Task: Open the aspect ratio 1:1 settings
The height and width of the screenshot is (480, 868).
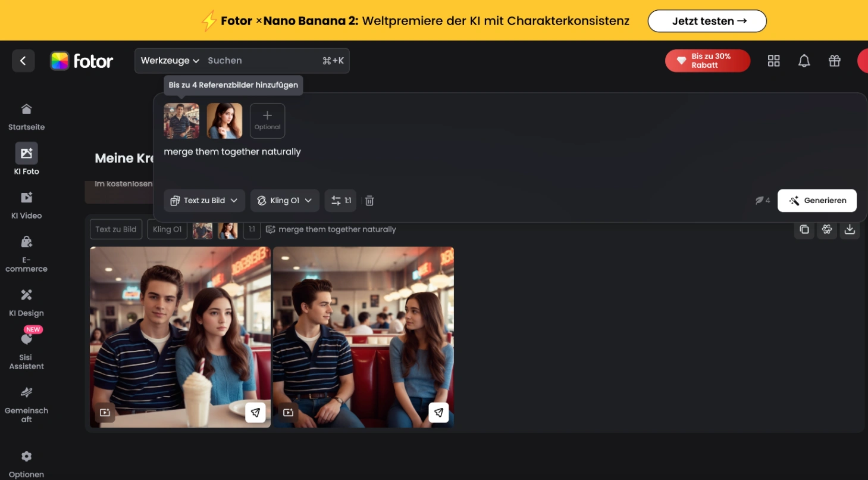Action: (x=340, y=201)
